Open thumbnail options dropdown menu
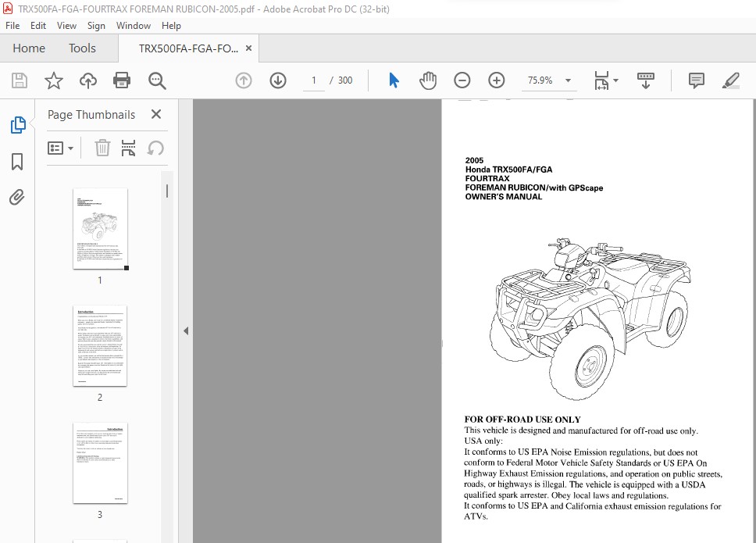This screenshot has width=756, height=543. [60, 148]
